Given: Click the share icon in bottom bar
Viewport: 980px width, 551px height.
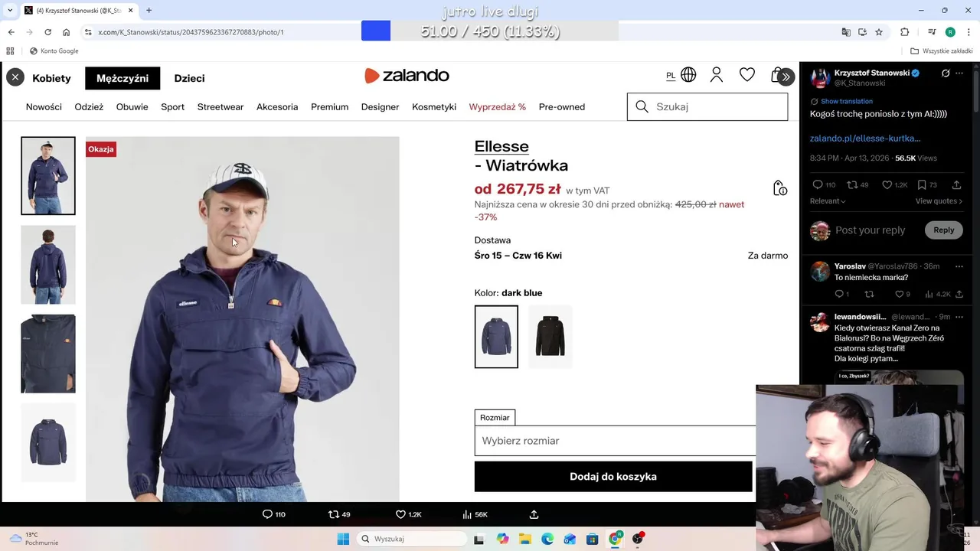Looking at the screenshot, I should click(534, 514).
